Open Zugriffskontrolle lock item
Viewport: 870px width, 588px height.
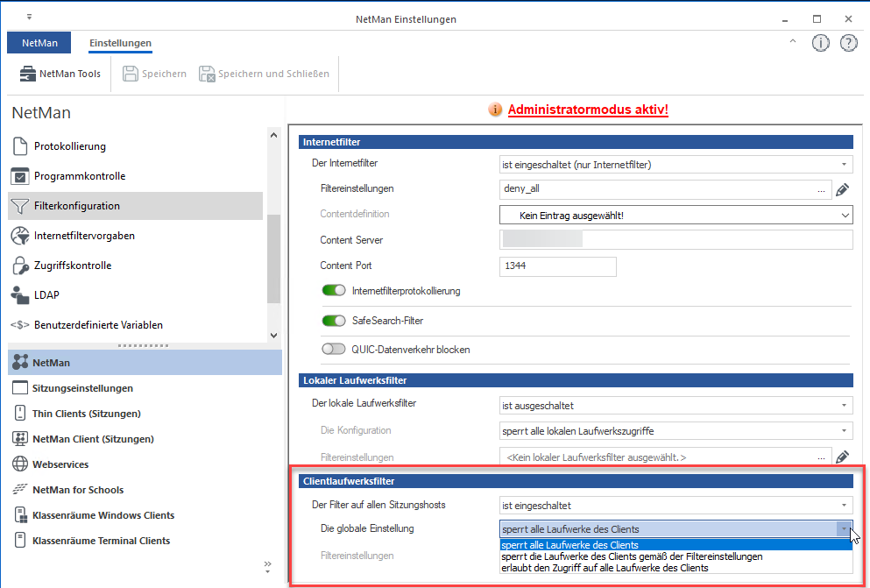pos(73,266)
